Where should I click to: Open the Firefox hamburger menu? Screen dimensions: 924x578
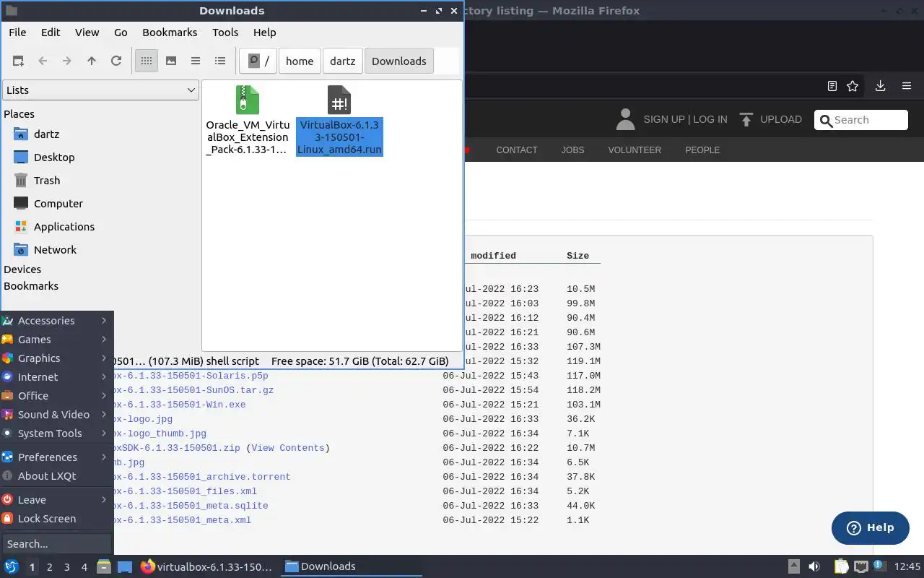tap(907, 86)
